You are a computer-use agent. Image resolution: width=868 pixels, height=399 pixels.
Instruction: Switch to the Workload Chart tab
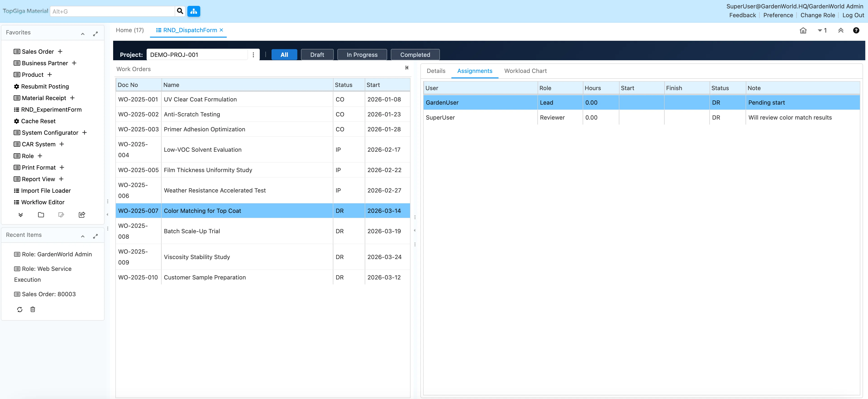coord(525,71)
